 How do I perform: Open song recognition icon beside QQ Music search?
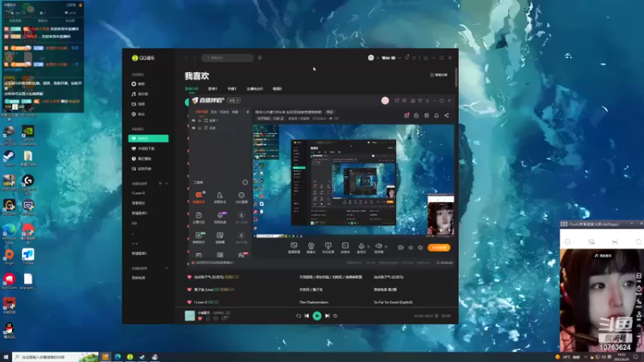coord(259,58)
